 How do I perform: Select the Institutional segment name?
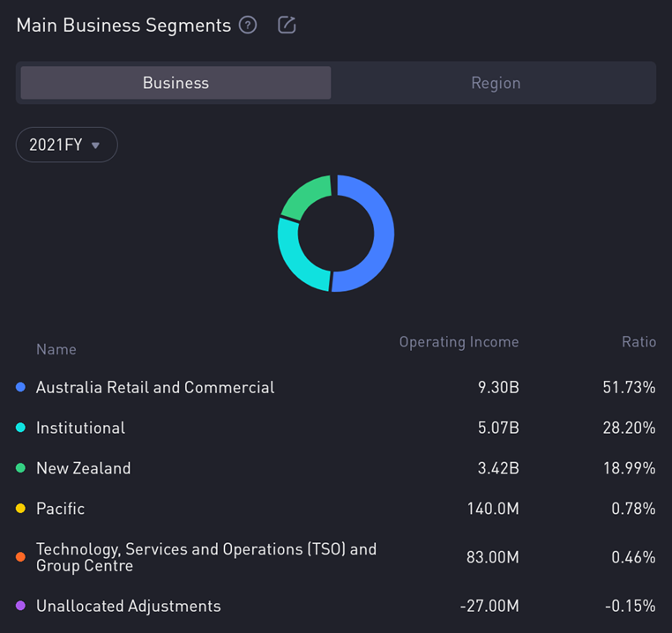[x=80, y=428]
